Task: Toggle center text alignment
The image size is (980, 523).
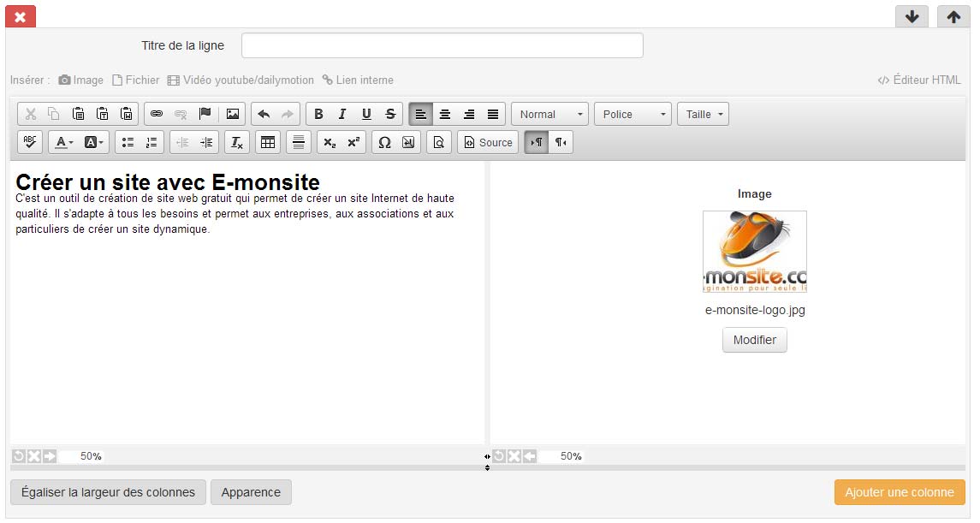Action: coord(445,115)
